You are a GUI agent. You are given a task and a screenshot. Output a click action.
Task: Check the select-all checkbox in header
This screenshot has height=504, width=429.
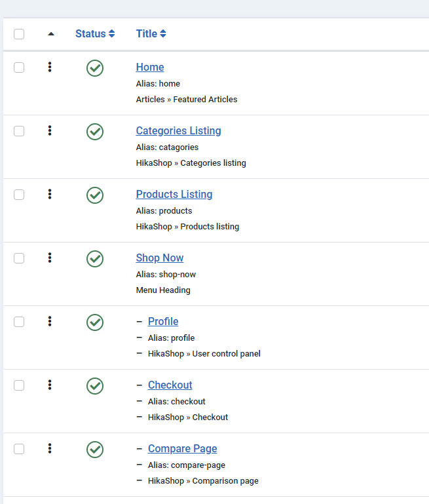19,34
